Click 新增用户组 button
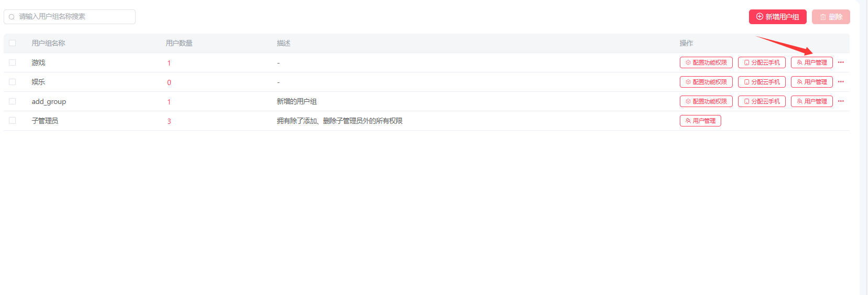 tap(777, 17)
